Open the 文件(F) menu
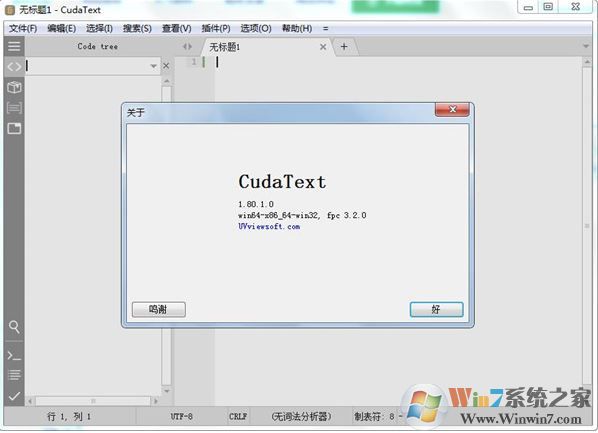The height and width of the screenshot is (433, 598). [x=23, y=29]
